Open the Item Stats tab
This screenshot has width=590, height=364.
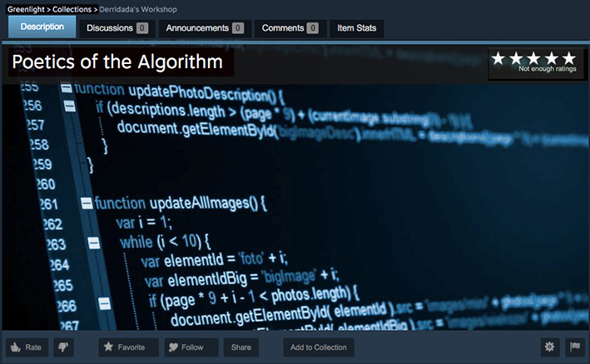point(357,28)
